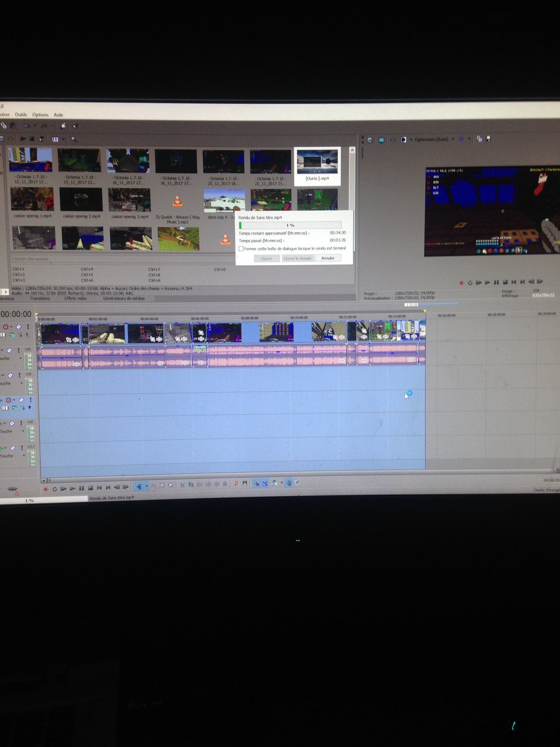Screen dimensions: 560x747
Task: Open the Optimisée (Auto) preview quality dropdown
Action: pyautogui.click(x=436, y=139)
